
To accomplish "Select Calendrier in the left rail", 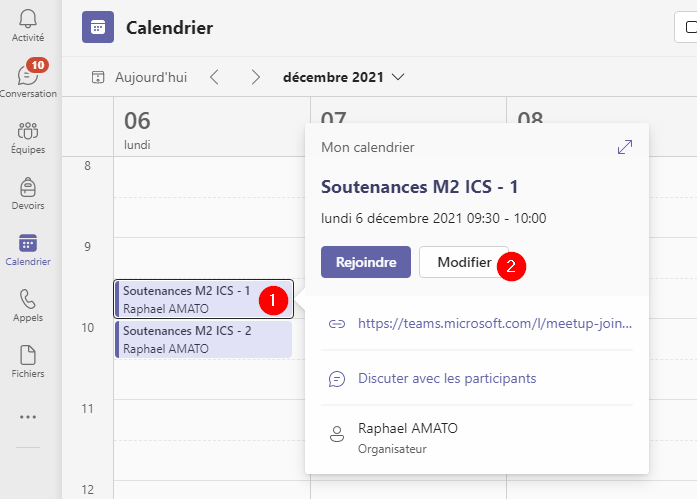I will click(x=28, y=250).
